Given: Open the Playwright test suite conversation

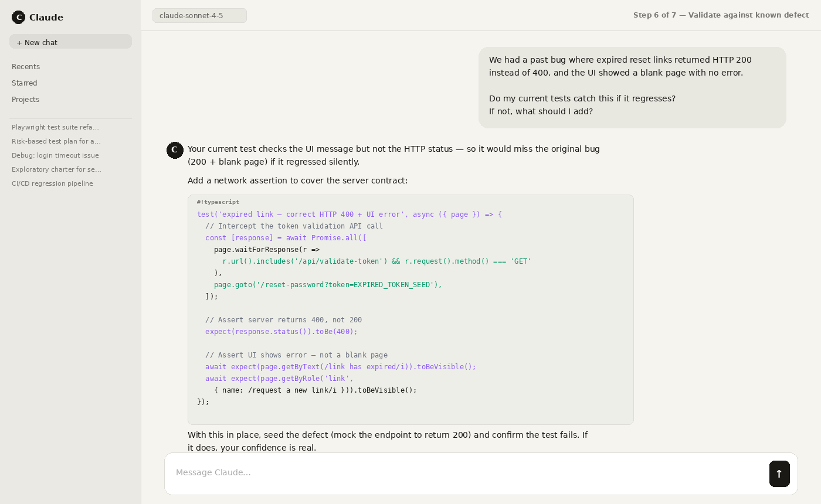Looking at the screenshot, I should tap(55, 127).
